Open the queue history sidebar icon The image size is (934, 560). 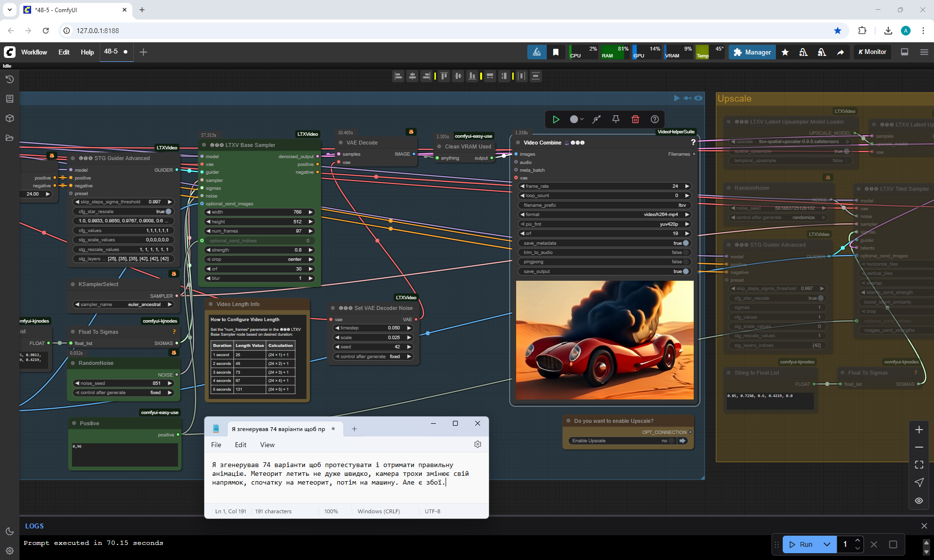click(x=9, y=79)
